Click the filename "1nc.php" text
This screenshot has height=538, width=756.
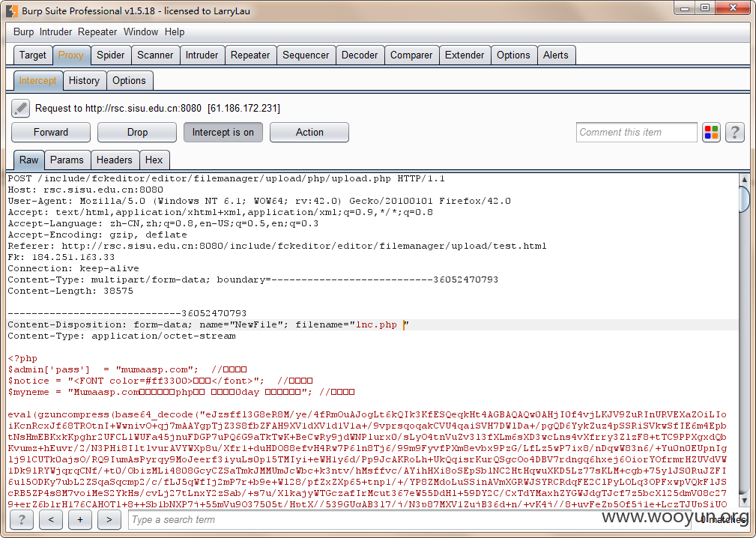click(x=376, y=324)
